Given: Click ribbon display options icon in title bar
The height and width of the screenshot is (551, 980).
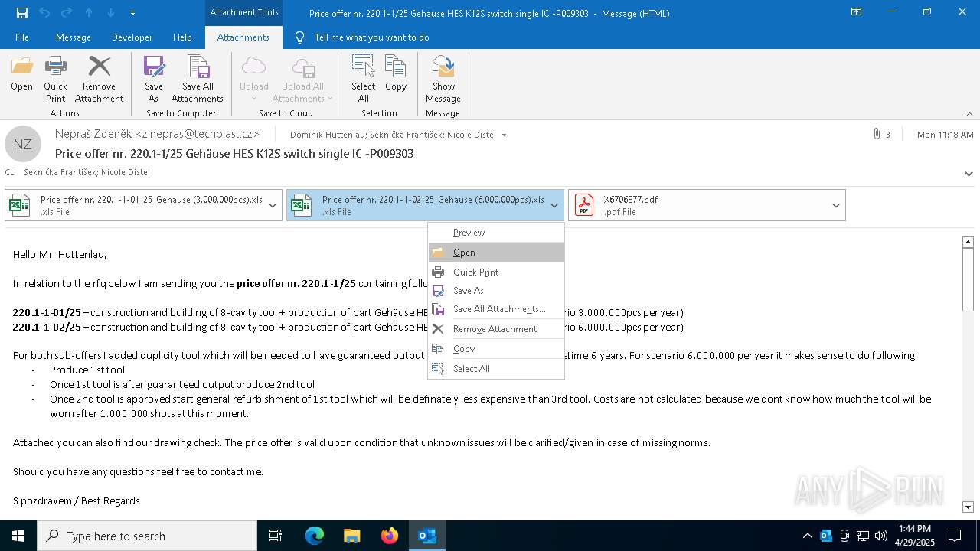Looking at the screenshot, I should click(856, 12).
